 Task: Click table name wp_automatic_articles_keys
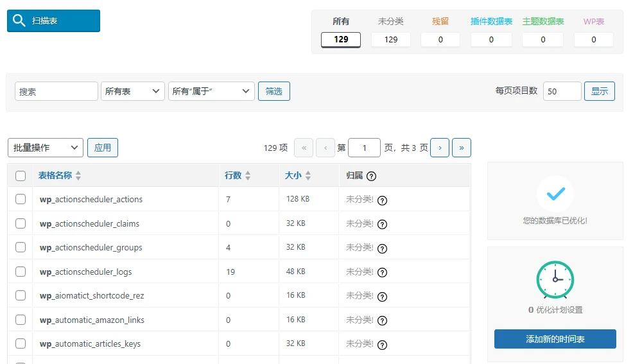click(x=90, y=344)
